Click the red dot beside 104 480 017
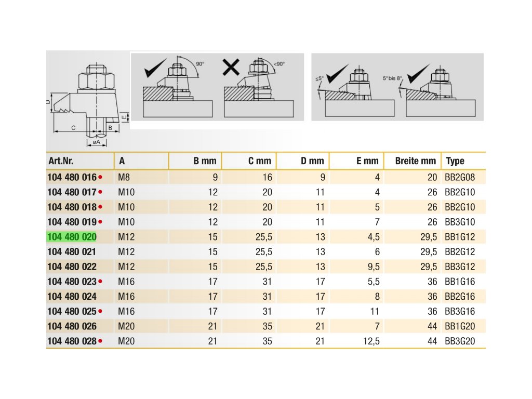 (100, 192)
